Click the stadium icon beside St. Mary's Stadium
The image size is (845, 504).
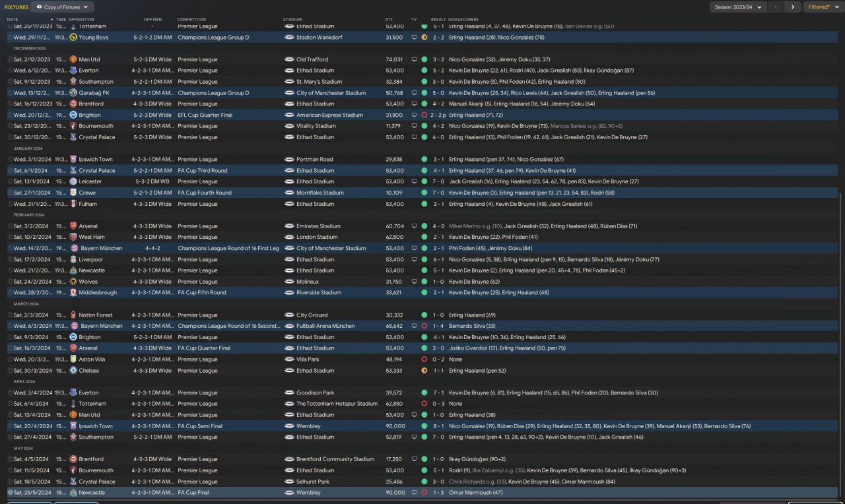[289, 82]
